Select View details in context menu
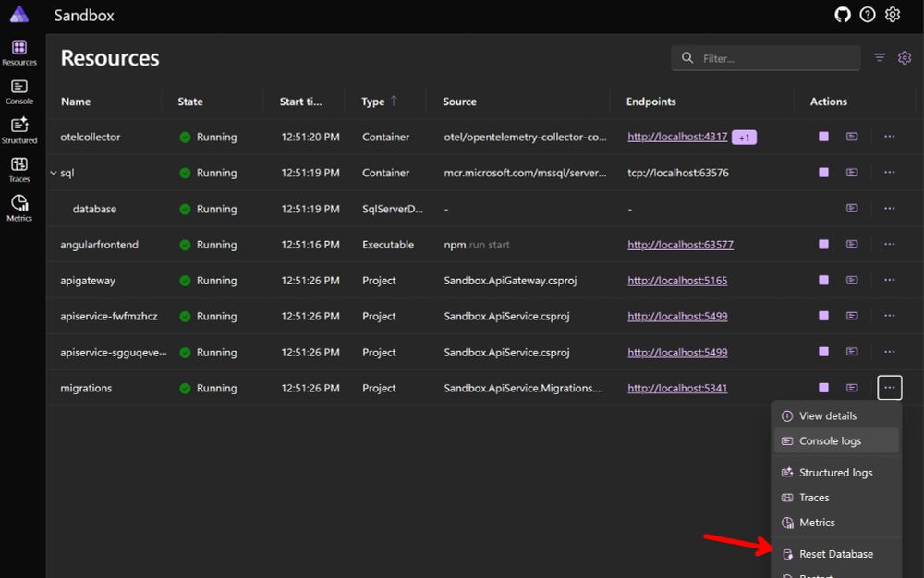The image size is (924, 578). click(x=835, y=416)
